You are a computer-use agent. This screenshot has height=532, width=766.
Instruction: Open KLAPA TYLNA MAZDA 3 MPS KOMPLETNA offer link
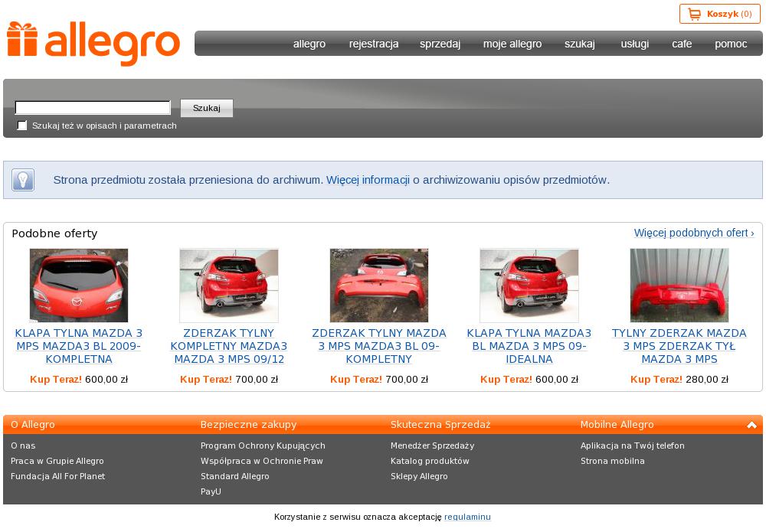(79, 346)
